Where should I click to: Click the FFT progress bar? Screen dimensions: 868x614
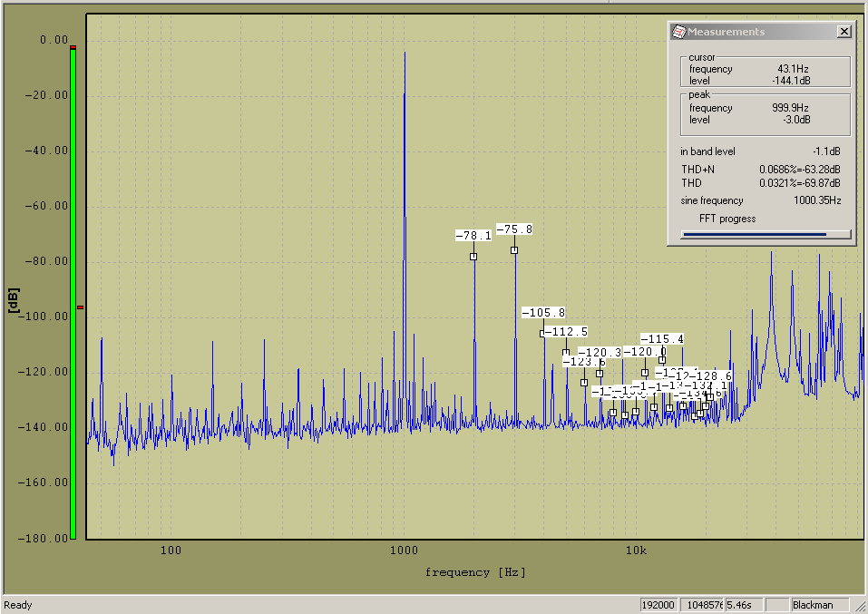pos(766,234)
